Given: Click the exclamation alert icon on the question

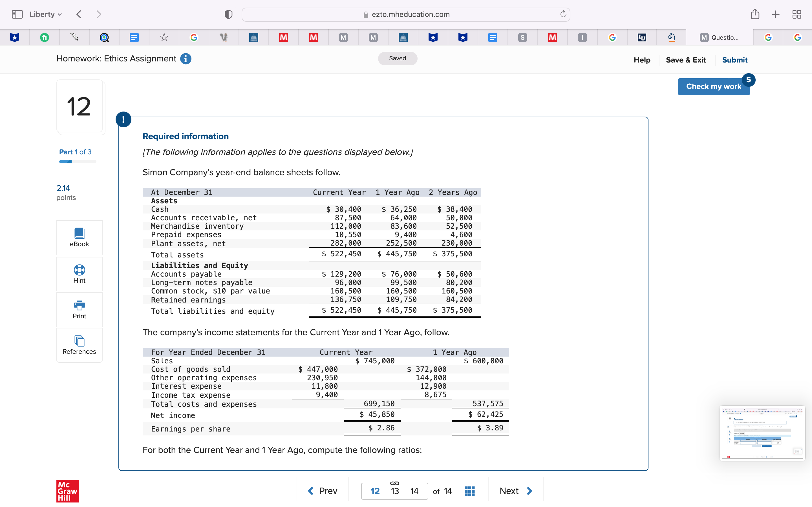Looking at the screenshot, I should tap(124, 119).
